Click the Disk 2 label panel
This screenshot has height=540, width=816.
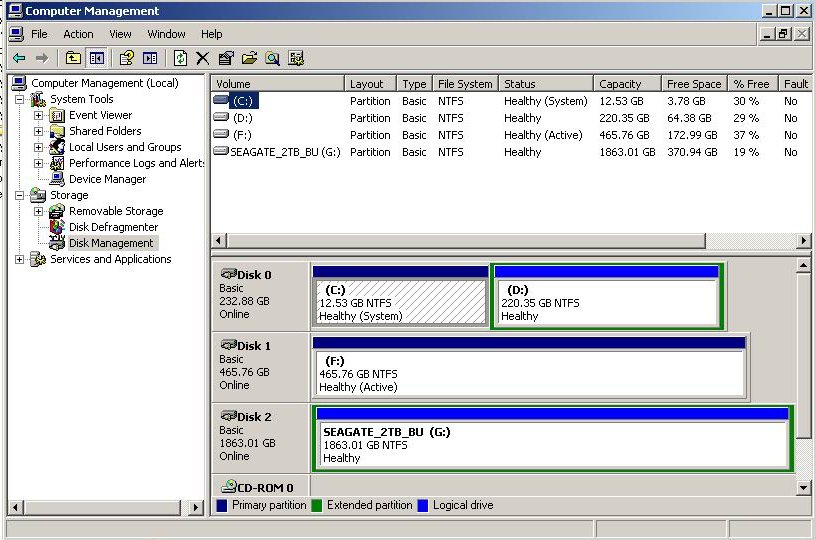pos(261,438)
